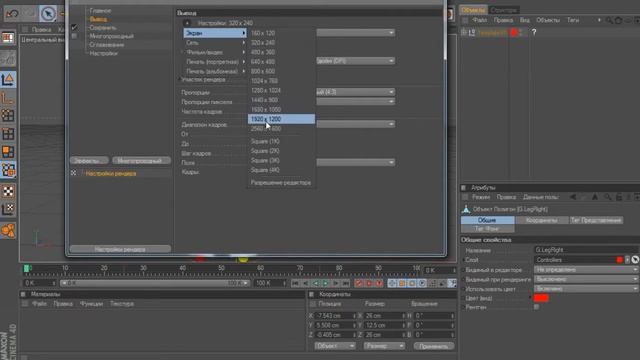Open the Диапазон кадров dropdown
Viewport: 640px width, 360px height.
pos(356,124)
